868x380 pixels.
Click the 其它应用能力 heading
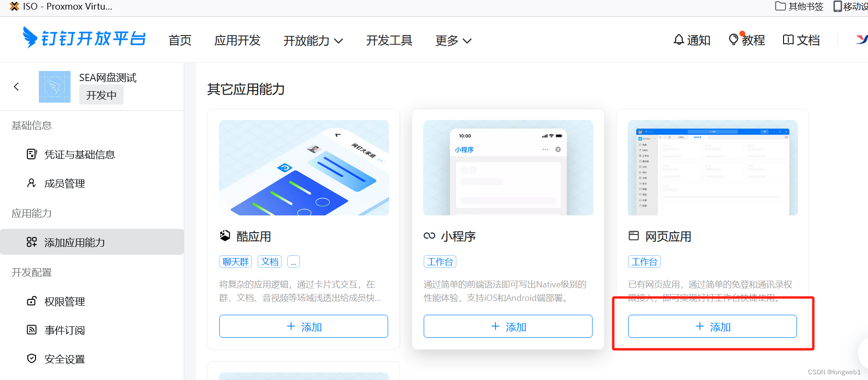point(246,89)
